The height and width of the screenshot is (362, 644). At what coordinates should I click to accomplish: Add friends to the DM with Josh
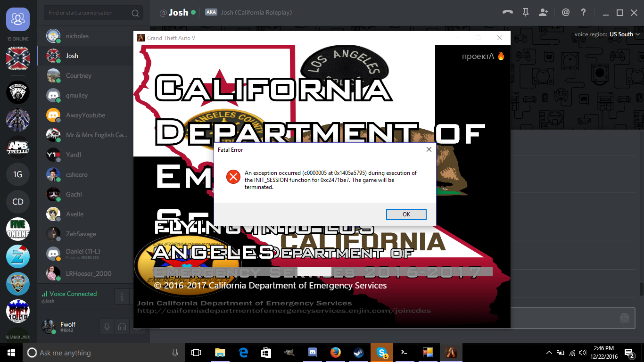(544, 13)
